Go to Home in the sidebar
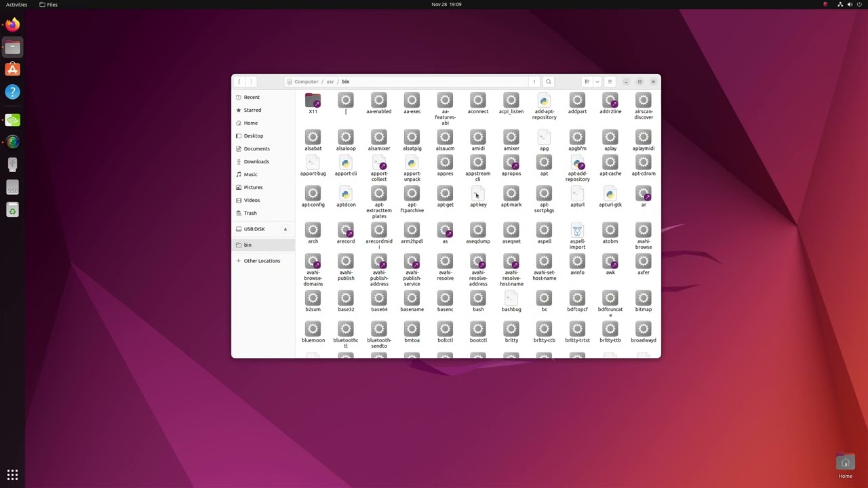868x488 pixels. (x=263, y=123)
